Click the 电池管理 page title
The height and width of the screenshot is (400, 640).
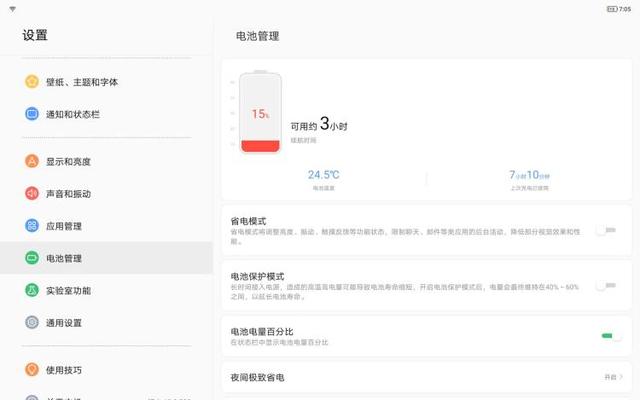pos(258,36)
